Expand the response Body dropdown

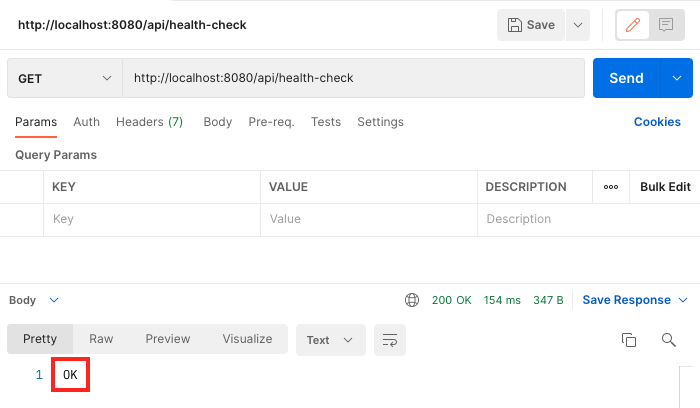tap(34, 300)
